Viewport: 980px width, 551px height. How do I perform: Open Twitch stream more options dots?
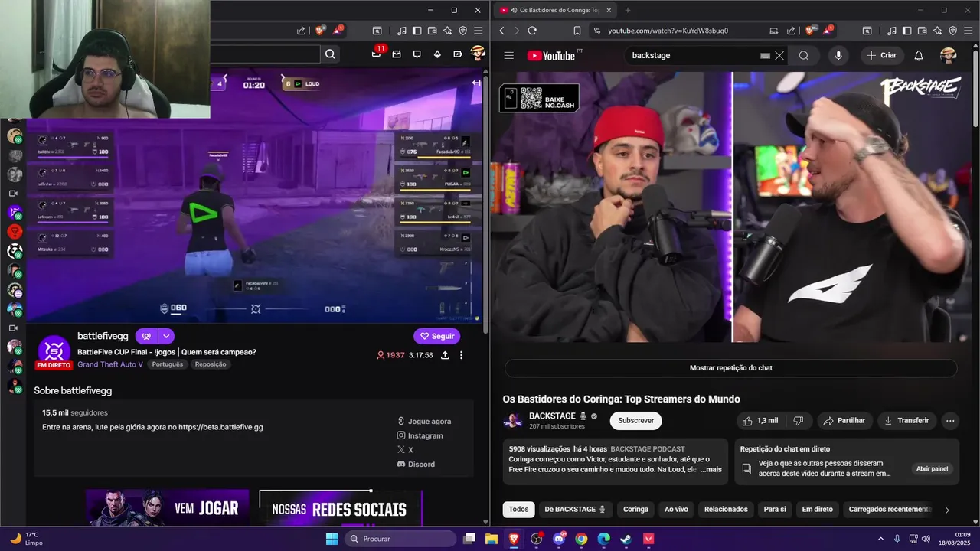point(461,355)
